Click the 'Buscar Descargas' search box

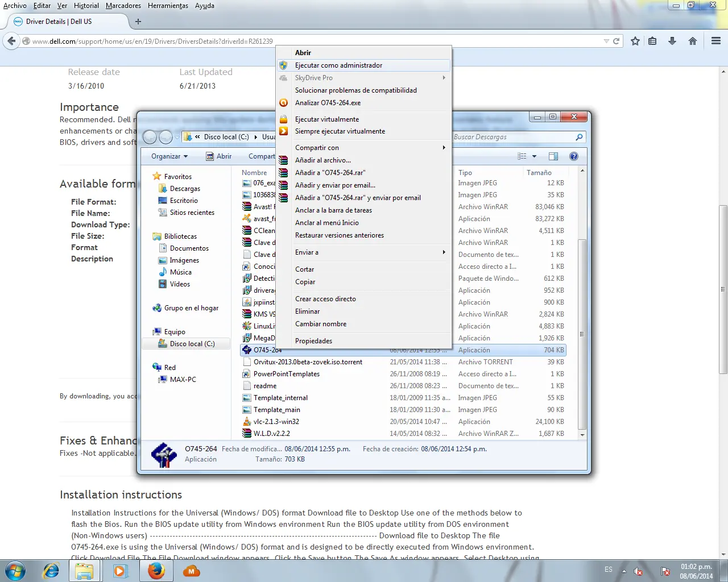pos(512,137)
